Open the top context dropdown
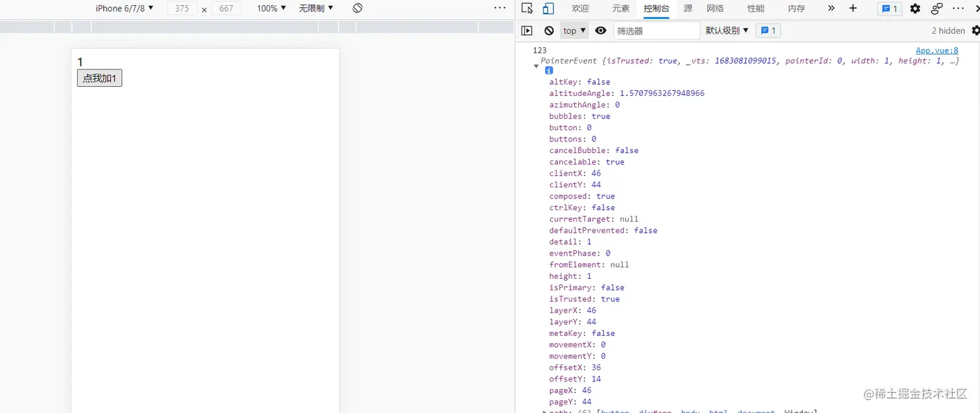 coord(574,30)
